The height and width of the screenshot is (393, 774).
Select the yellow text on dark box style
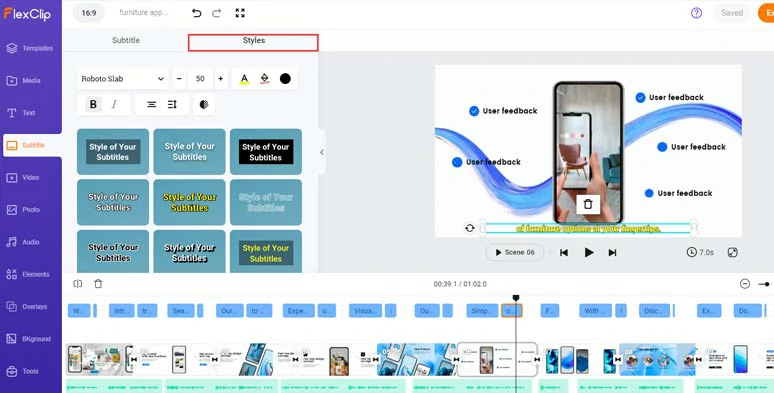pyautogui.click(x=266, y=252)
